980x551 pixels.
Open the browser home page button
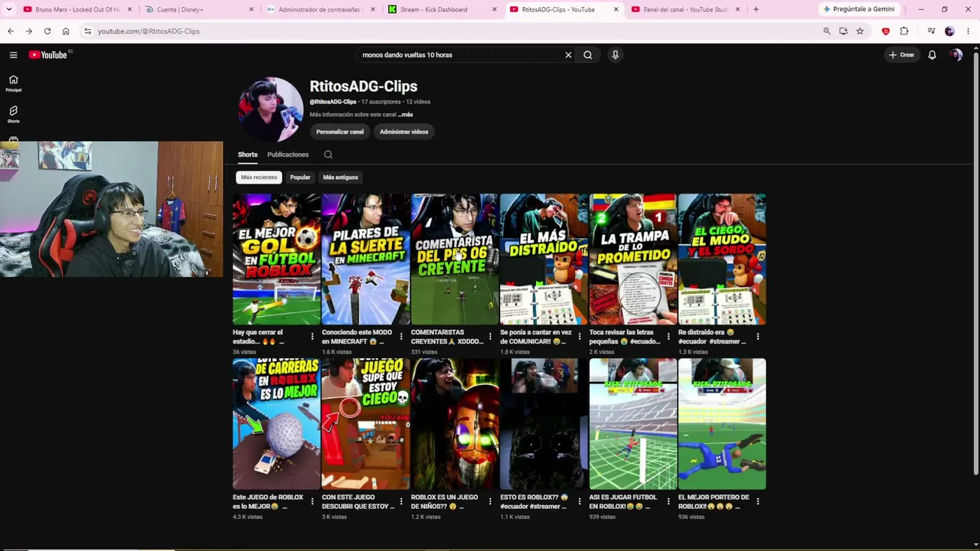[66, 31]
